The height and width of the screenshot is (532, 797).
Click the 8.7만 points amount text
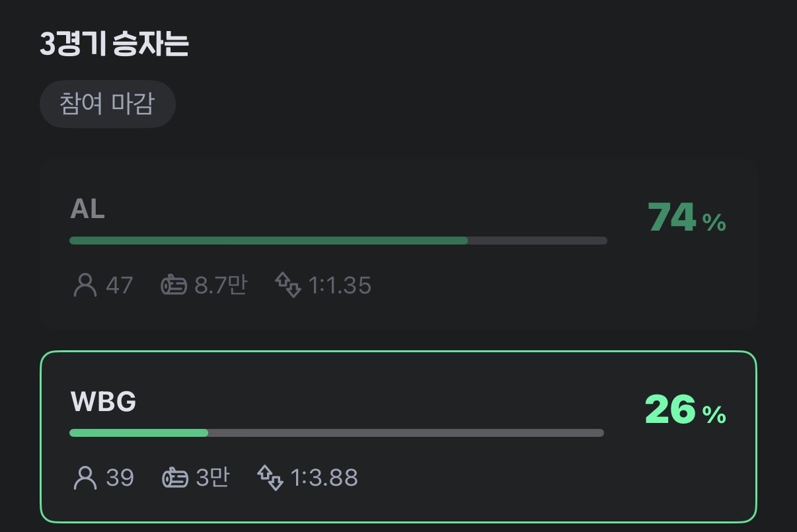tap(221, 285)
